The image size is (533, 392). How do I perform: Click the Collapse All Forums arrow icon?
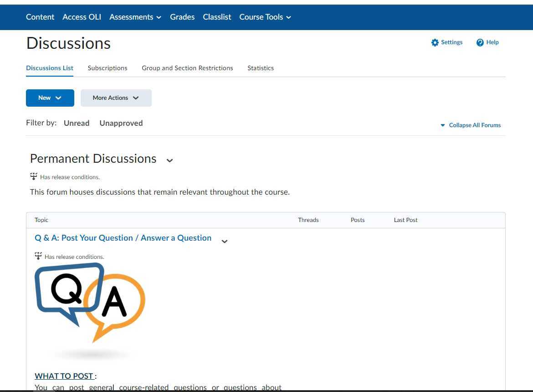click(442, 125)
